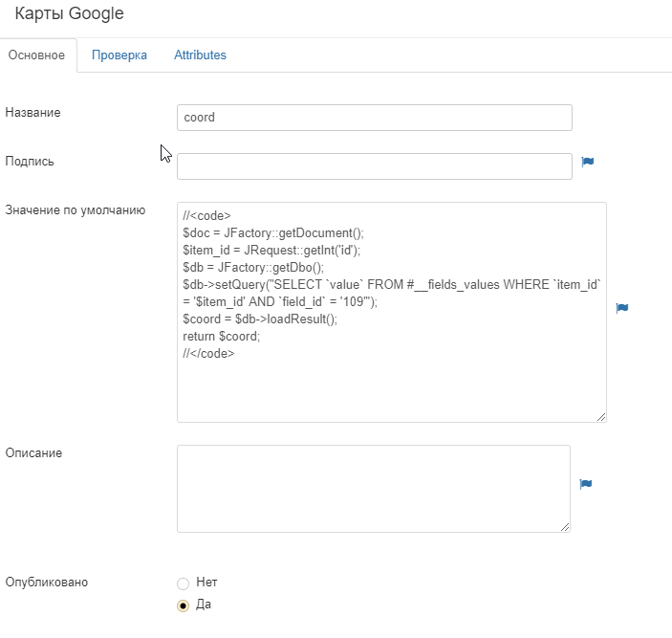Grab the resize handle of the code textarea

(601, 416)
